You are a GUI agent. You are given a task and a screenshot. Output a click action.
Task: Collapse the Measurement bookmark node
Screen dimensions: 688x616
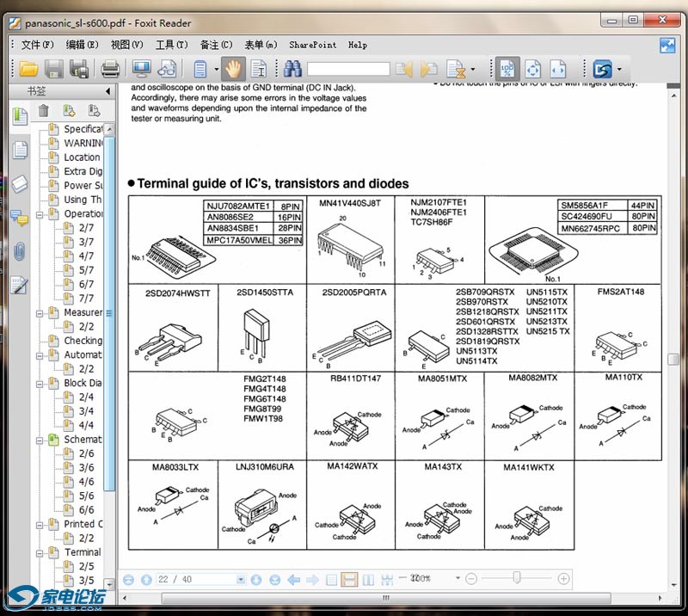[x=40, y=313]
